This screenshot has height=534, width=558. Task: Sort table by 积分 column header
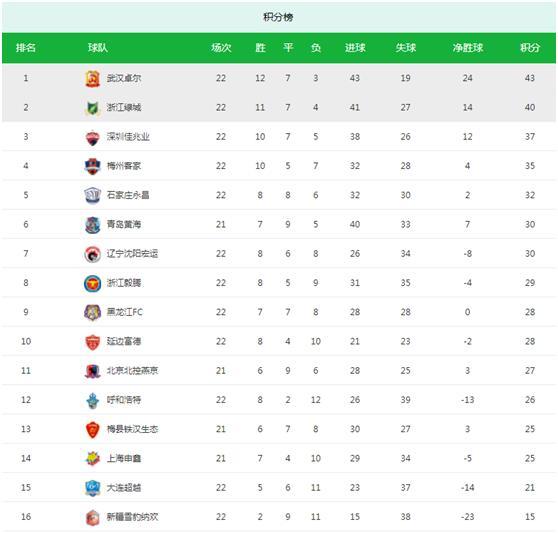click(530, 48)
